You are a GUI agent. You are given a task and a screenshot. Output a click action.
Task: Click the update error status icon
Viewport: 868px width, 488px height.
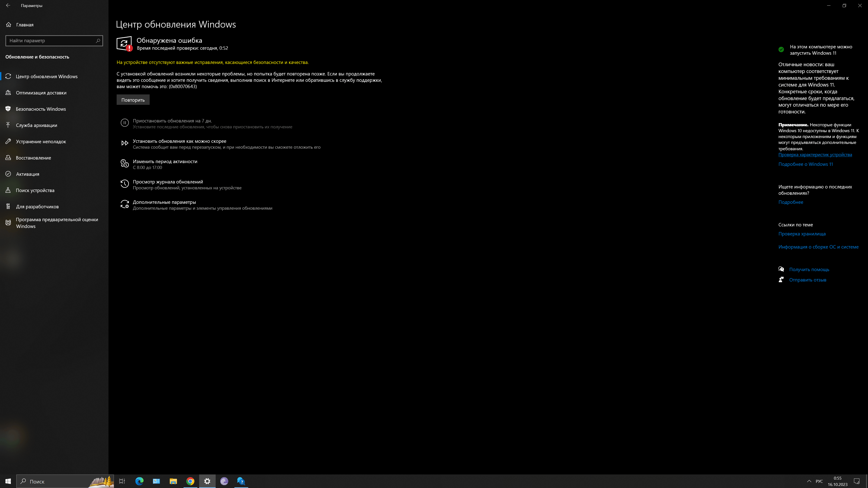tap(124, 44)
